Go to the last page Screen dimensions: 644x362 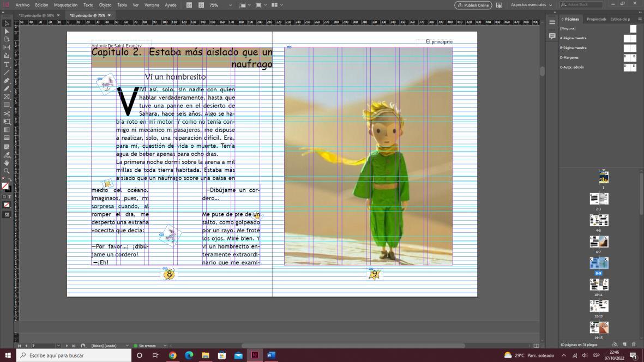[74, 346]
